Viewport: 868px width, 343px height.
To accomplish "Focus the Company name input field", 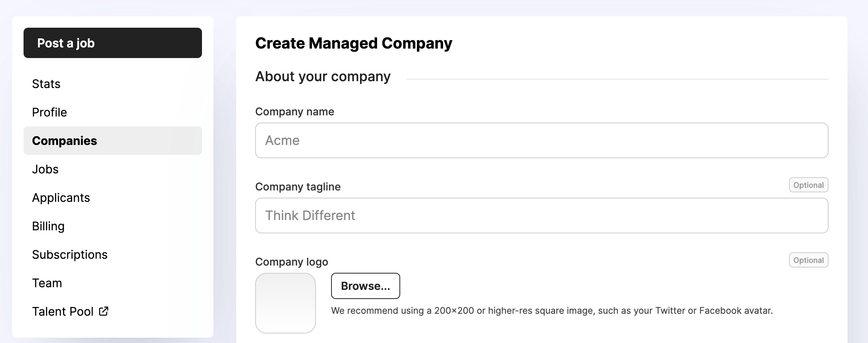I will click(541, 140).
